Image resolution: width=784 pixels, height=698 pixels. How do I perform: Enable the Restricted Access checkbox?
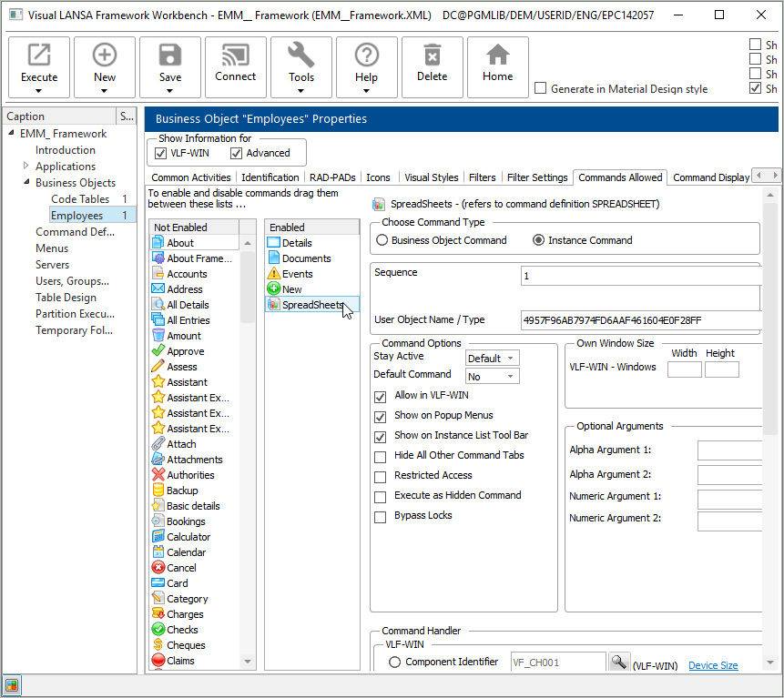tap(381, 476)
